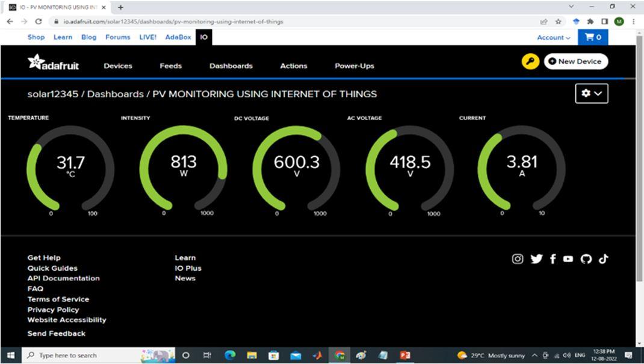
Task: Open Adafruit Twitter icon
Action: click(x=536, y=259)
